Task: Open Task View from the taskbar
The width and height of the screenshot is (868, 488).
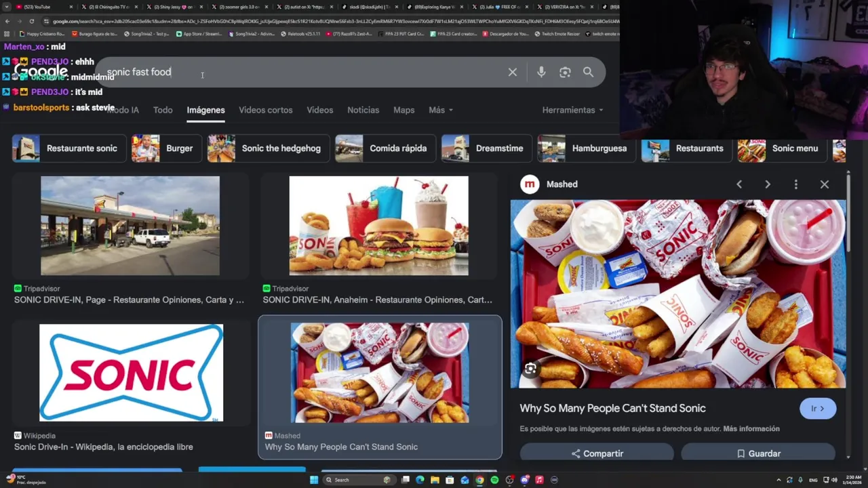Action: 405,480
